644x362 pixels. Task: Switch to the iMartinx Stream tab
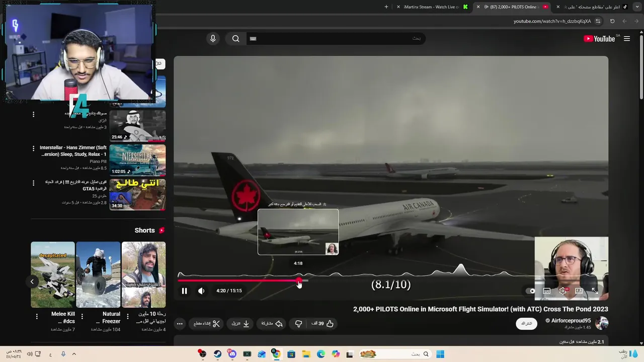[432, 7]
